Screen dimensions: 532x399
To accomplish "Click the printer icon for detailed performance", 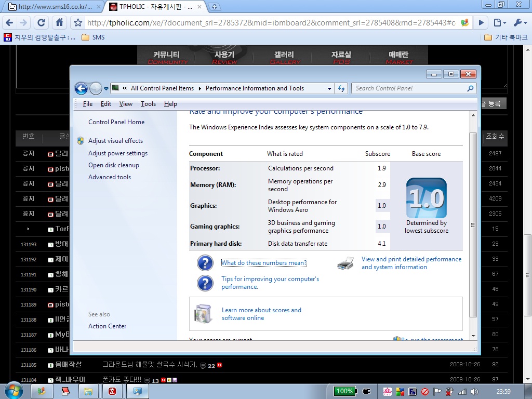I will point(345,263).
